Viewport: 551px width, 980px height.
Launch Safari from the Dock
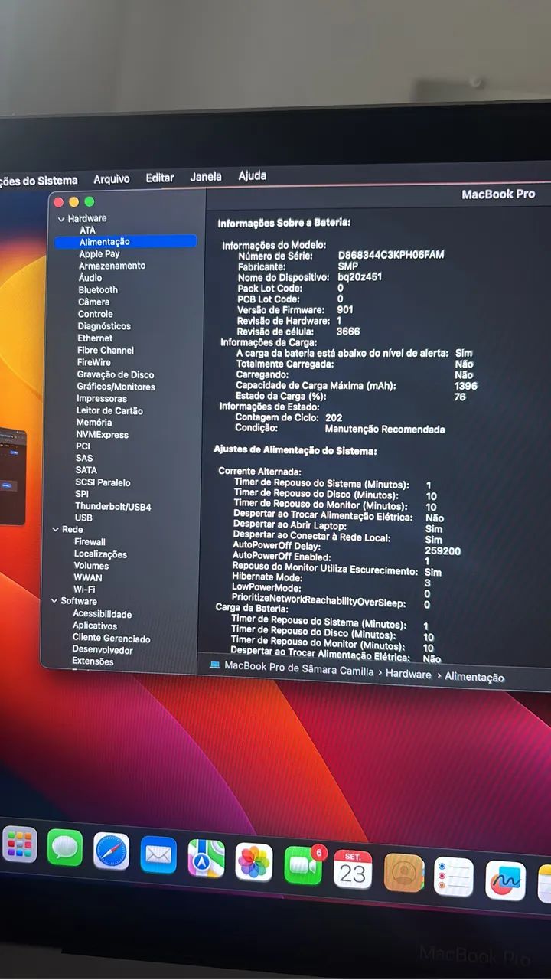click(111, 851)
